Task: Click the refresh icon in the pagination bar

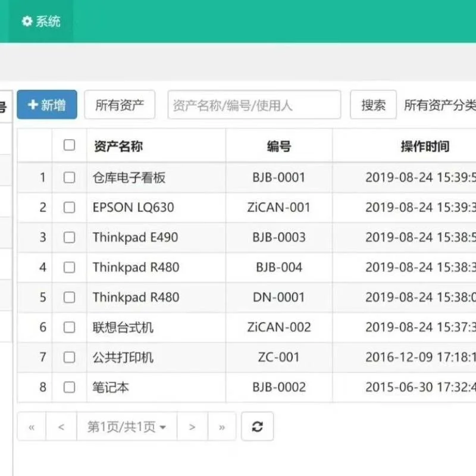Action: (x=257, y=426)
